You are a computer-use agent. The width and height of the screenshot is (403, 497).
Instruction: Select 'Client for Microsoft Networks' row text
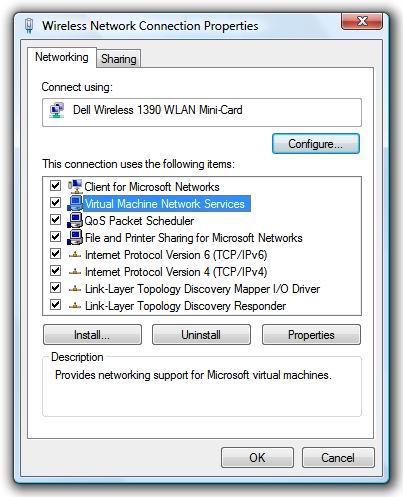click(152, 187)
